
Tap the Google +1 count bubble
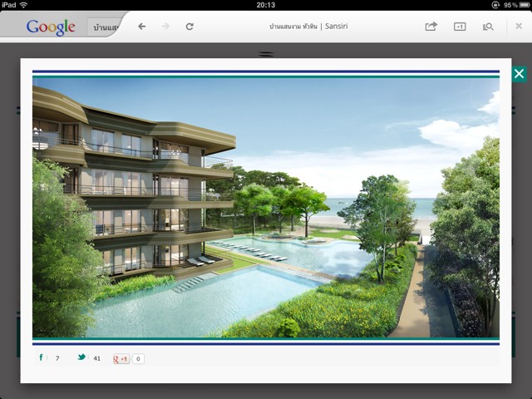[x=138, y=359]
